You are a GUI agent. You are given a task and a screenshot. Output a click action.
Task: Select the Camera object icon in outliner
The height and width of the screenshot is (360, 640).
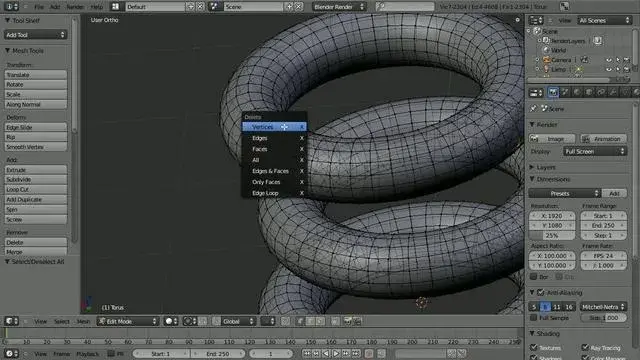coord(547,60)
